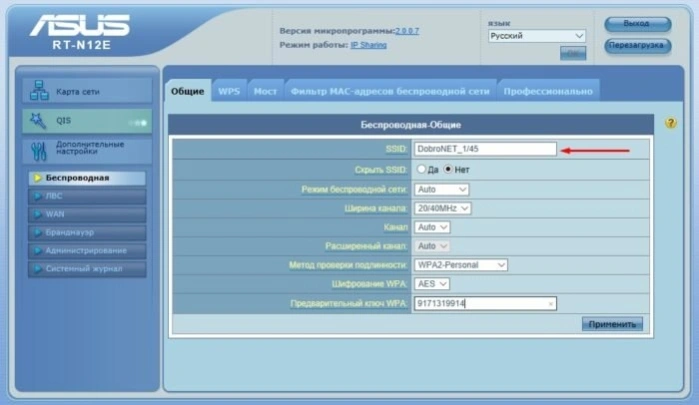Click the ASUS logo
Viewport: 699px width, 405px height.
(80, 25)
